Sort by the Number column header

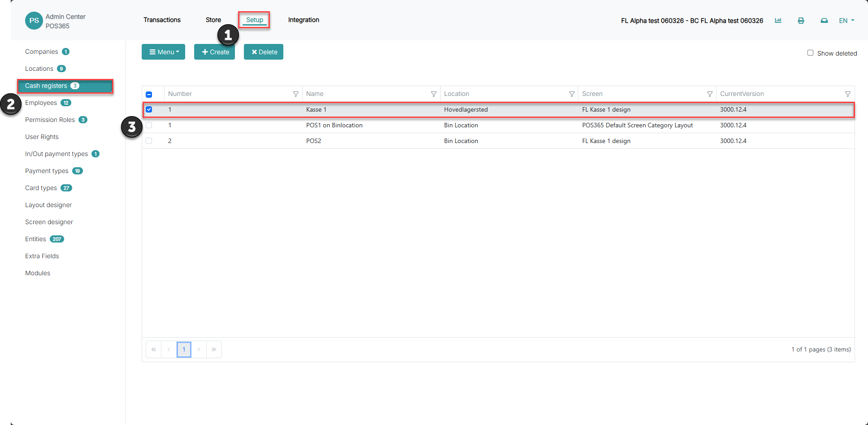[x=180, y=94]
